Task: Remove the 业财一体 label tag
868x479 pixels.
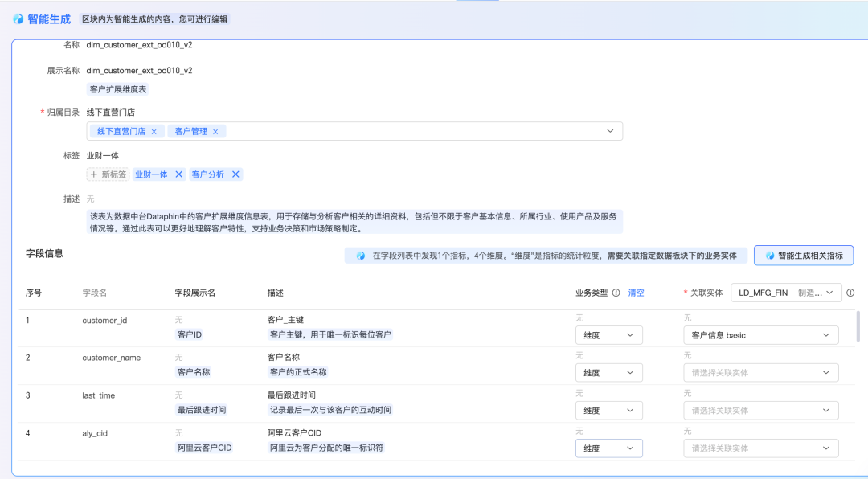Action: tap(180, 174)
